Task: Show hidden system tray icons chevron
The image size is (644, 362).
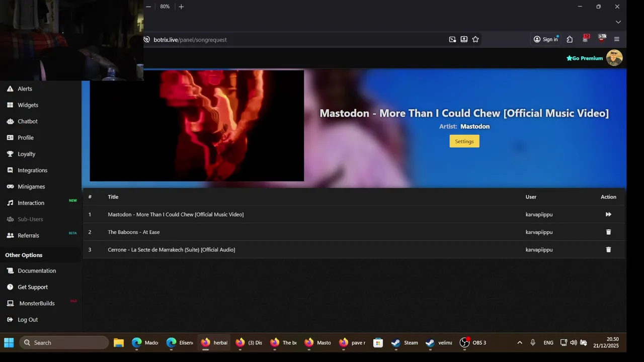Action: [520, 342]
